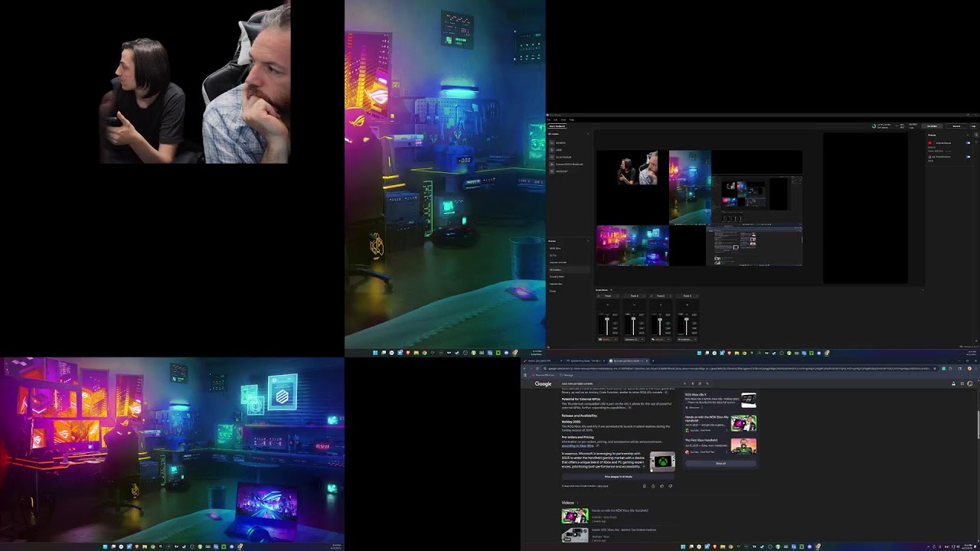
Task: Toggle the second output switch under Outputs
Action: pos(968,157)
